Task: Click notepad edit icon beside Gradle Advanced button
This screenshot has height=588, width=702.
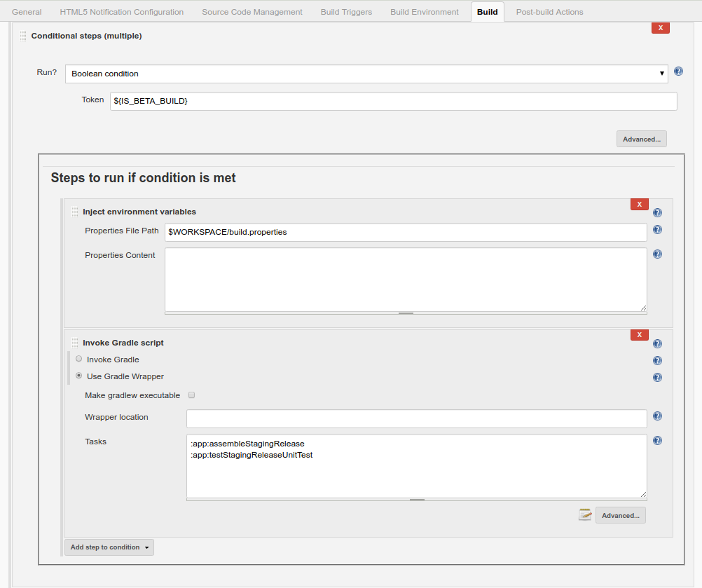Action: coord(585,515)
